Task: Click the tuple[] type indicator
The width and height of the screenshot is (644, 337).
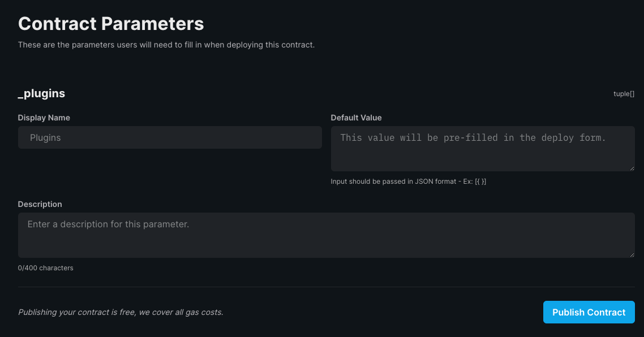Action: click(624, 94)
